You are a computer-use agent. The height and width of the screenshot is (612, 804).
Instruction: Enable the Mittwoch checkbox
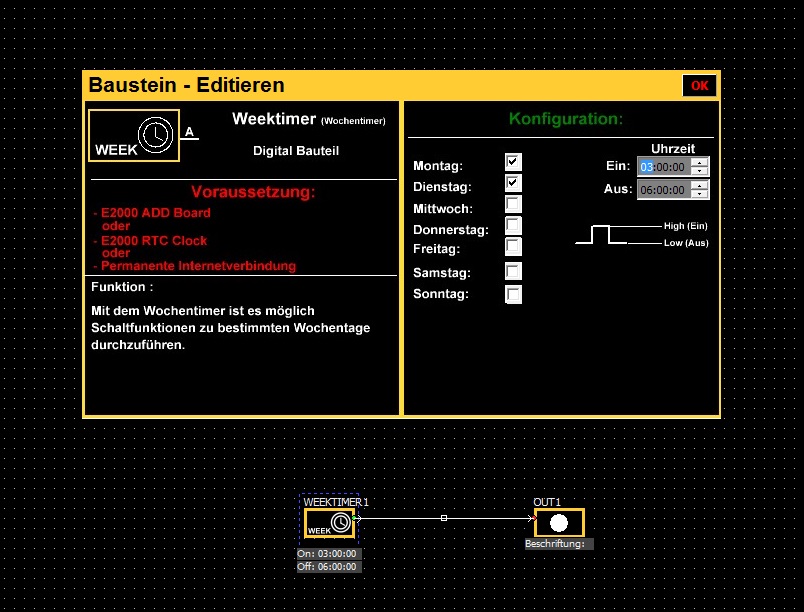click(513, 205)
